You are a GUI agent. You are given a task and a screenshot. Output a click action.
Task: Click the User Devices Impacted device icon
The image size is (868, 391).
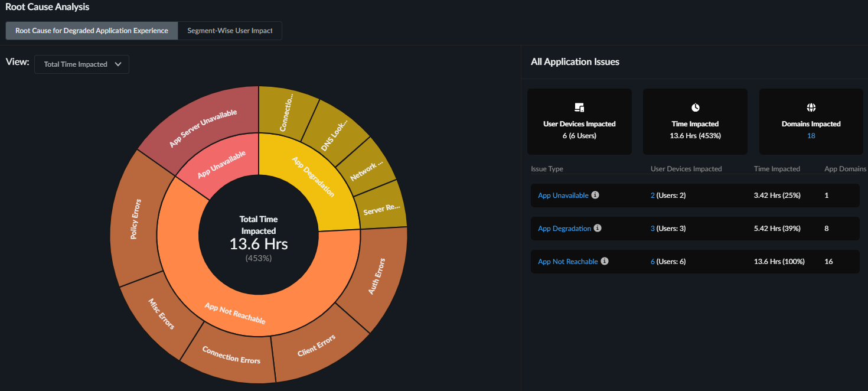coord(579,107)
